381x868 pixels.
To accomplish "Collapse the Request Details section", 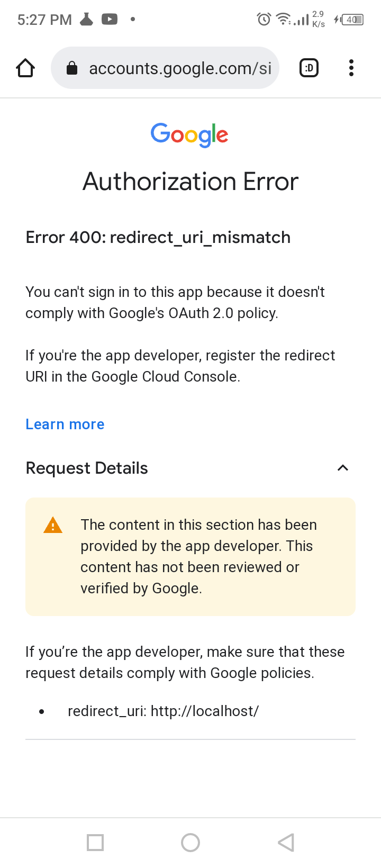I will [x=342, y=468].
